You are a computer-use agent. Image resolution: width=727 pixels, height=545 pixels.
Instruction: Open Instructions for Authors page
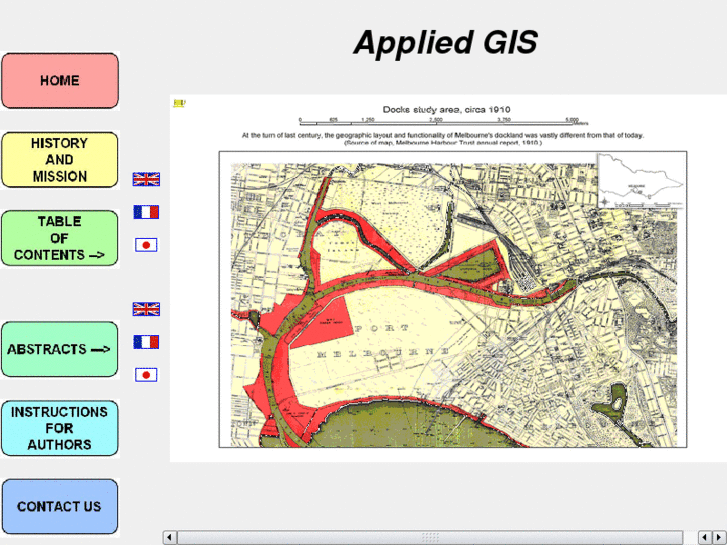coord(60,428)
